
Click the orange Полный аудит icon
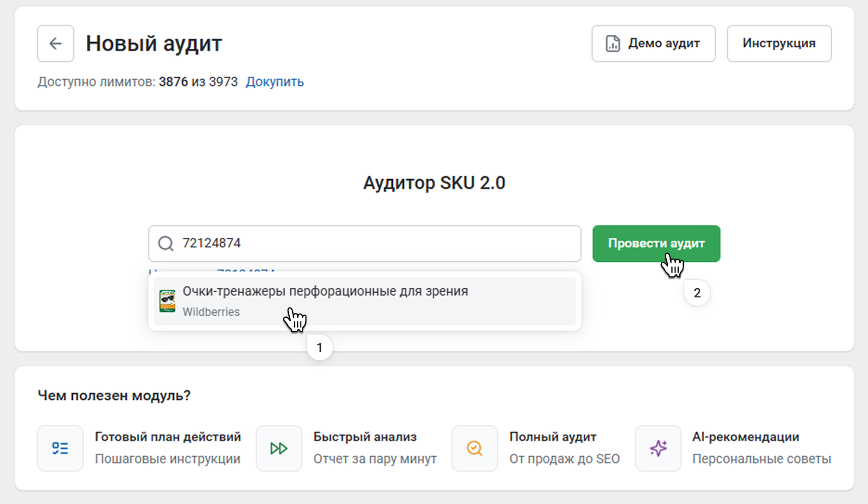(x=474, y=448)
